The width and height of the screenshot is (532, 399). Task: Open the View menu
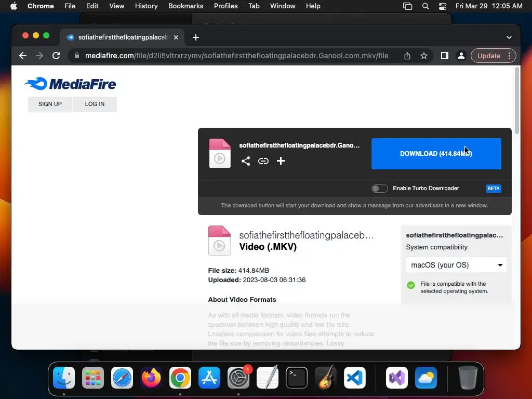coord(116,6)
